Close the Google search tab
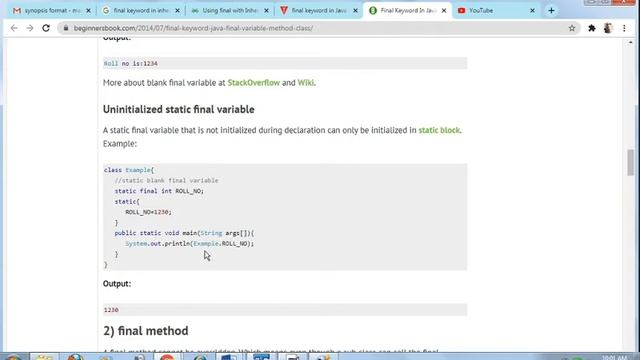 point(178,11)
